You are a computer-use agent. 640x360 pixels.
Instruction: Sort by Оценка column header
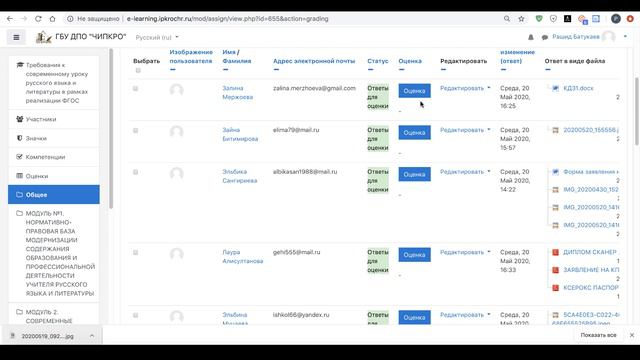pyautogui.click(x=410, y=61)
